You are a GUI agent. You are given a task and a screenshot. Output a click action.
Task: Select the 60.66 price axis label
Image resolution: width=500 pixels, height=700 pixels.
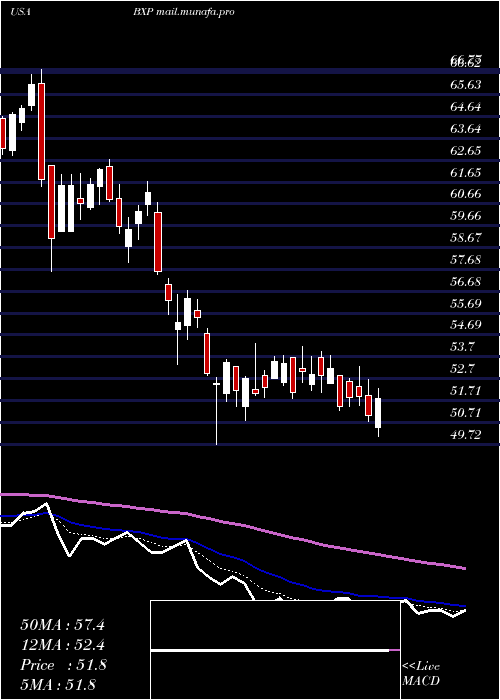[466, 194]
